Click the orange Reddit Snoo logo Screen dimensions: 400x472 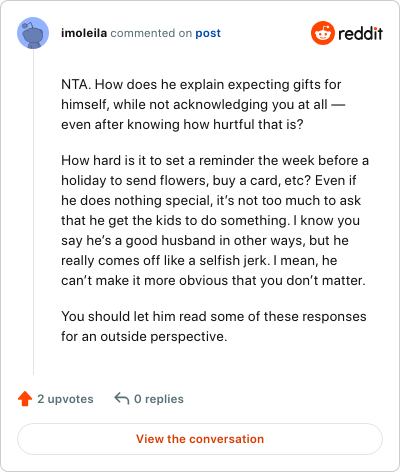[322, 33]
